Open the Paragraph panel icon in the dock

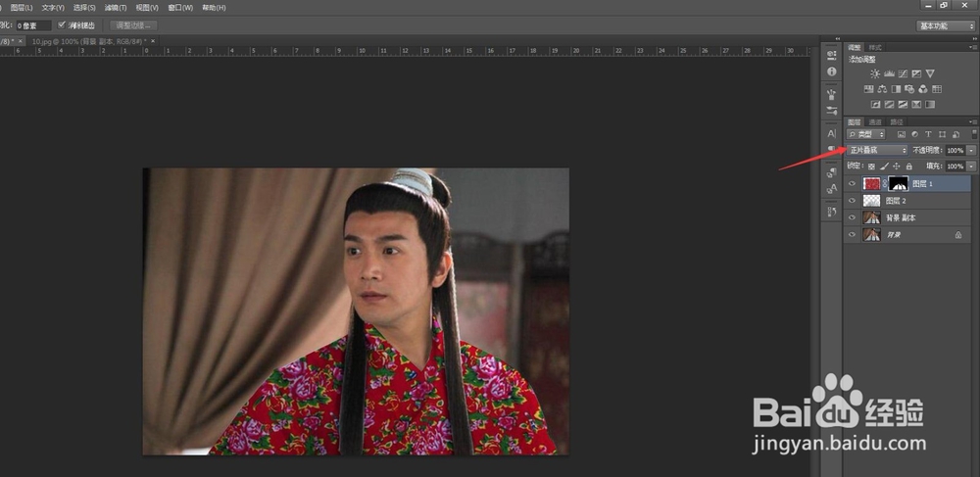832,149
